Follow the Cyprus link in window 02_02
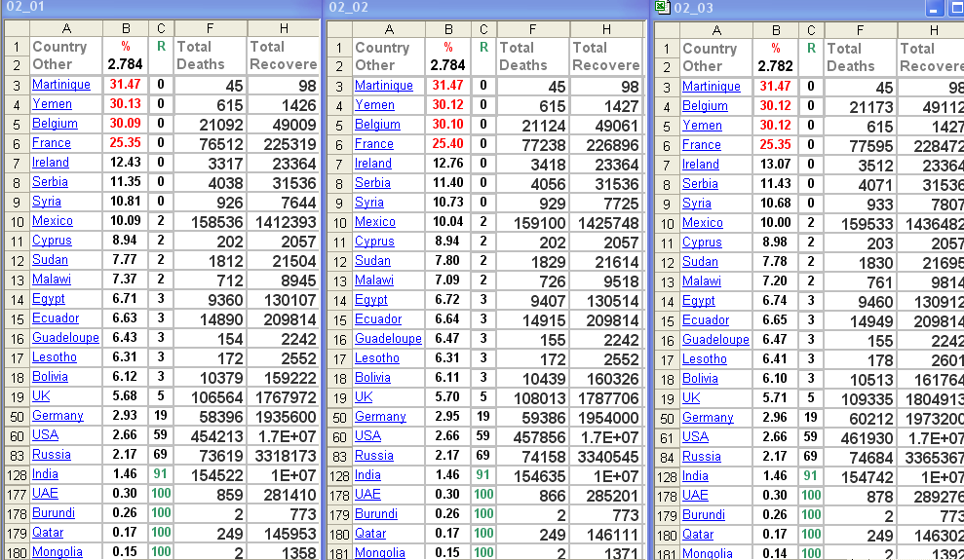The image size is (964, 560). 374,242
